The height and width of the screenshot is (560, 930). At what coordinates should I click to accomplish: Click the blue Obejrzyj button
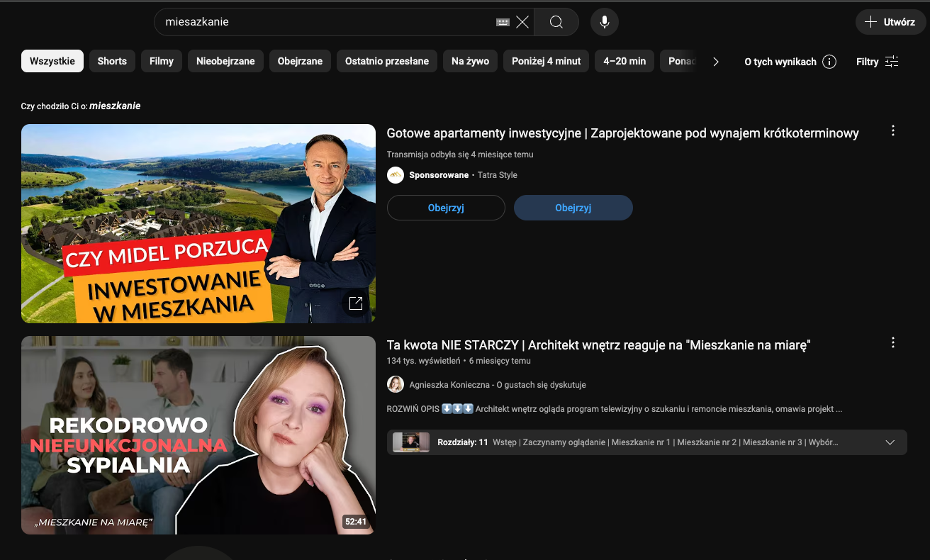pos(573,208)
